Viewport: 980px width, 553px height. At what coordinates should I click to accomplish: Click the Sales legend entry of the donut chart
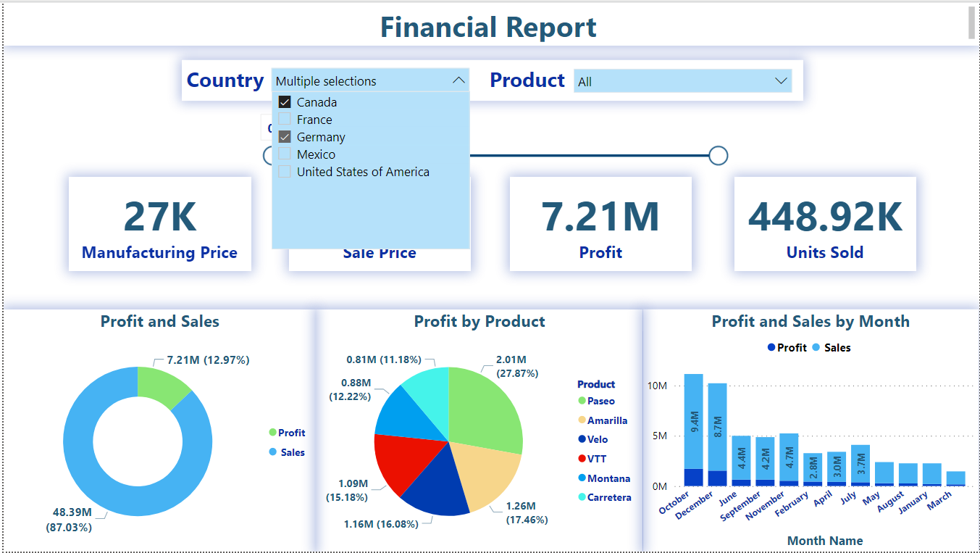[x=290, y=452]
